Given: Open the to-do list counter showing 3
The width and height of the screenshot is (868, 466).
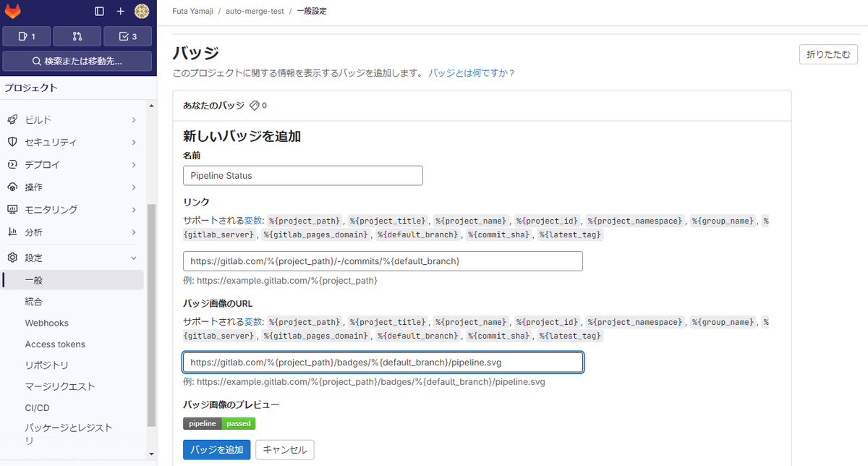Looking at the screenshot, I should (x=128, y=36).
